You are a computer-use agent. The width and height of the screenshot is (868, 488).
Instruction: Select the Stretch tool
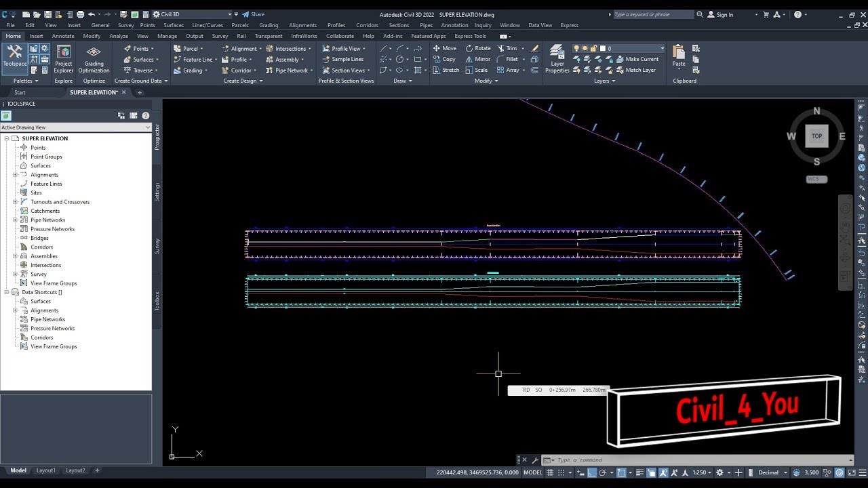point(446,70)
